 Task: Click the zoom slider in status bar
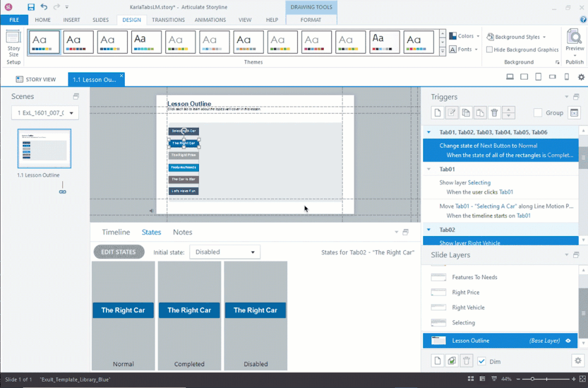pos(532,379)
